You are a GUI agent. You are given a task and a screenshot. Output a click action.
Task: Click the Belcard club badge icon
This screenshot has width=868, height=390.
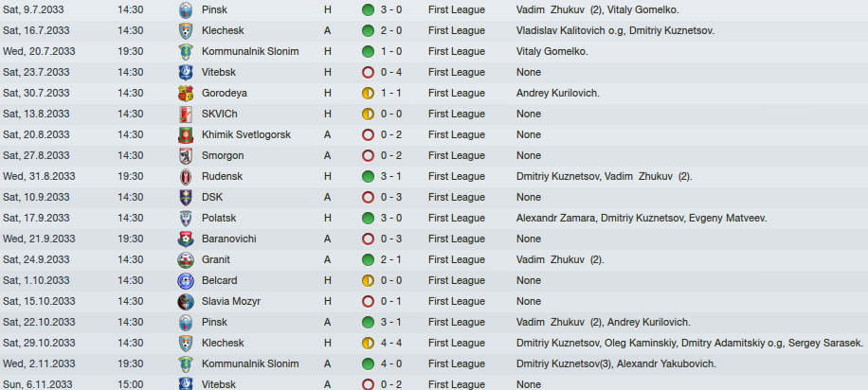[186, 280]
